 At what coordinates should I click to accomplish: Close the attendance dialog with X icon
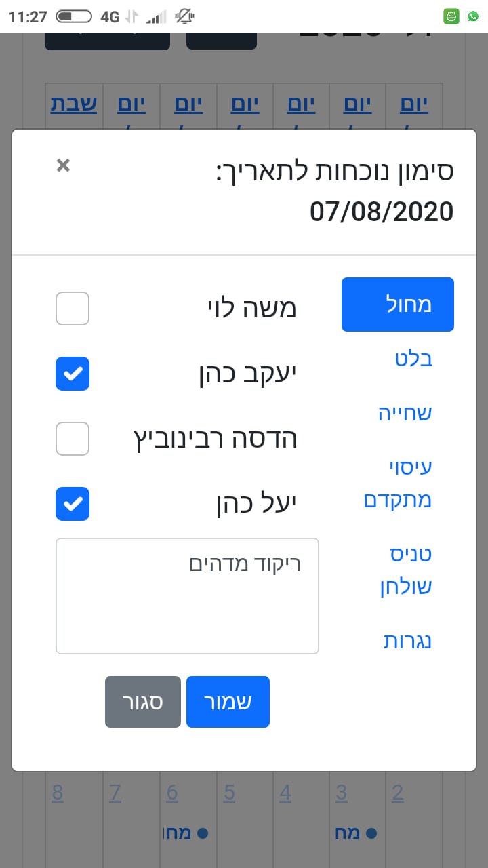pos(63,165)
